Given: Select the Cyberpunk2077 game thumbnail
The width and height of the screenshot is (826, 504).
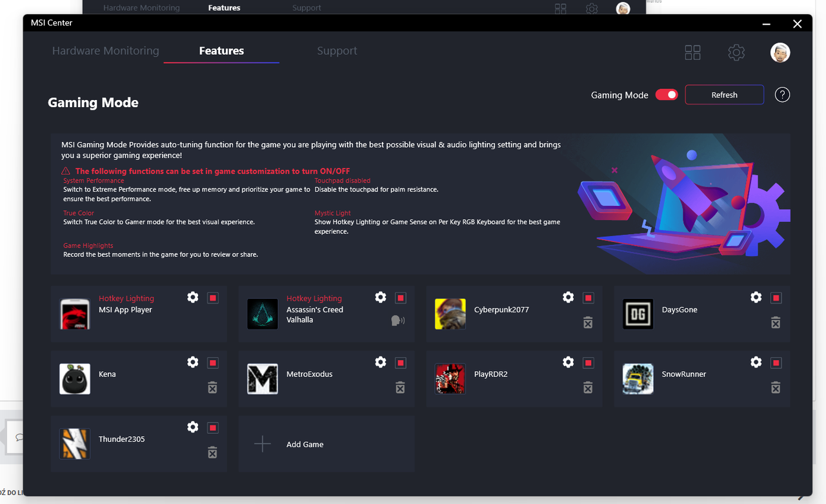Looking at the screenshot, I should click(450, 314).
